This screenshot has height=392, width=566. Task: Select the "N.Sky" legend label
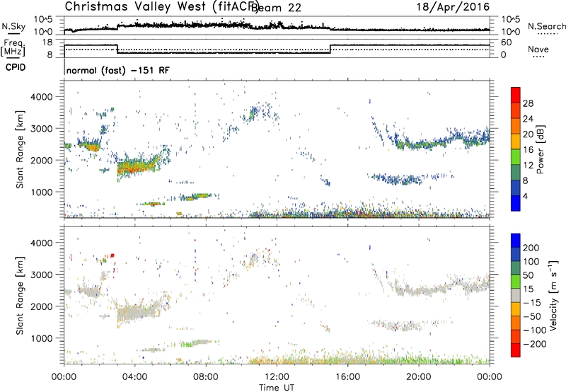point(13,26)
